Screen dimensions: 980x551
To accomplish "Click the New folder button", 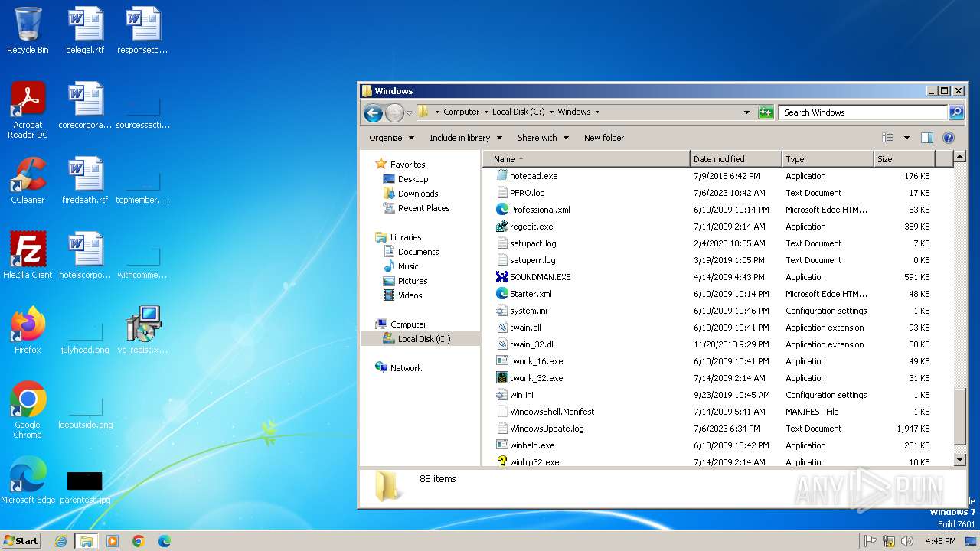I will [604, 138].
